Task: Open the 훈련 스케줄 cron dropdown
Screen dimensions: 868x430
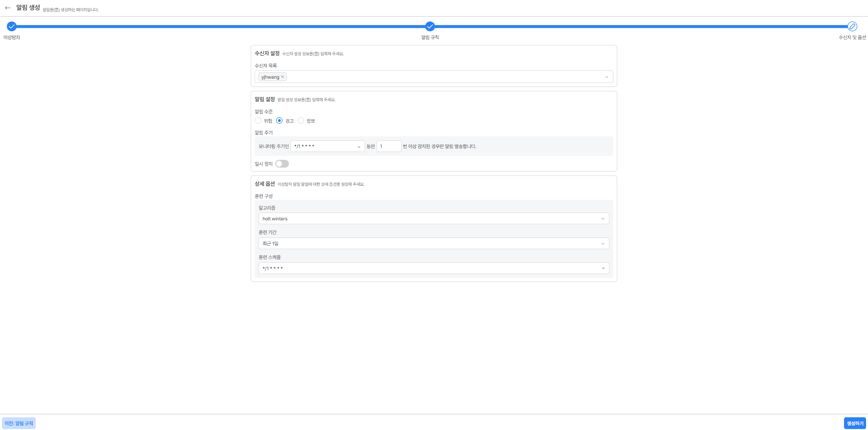Action: pos(434,268)
